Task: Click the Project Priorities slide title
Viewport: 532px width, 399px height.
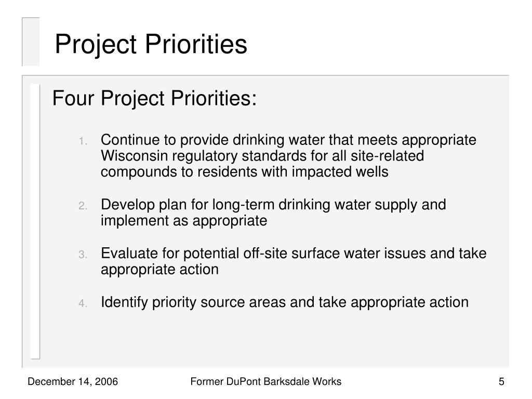Action: (x=151, y=44)
